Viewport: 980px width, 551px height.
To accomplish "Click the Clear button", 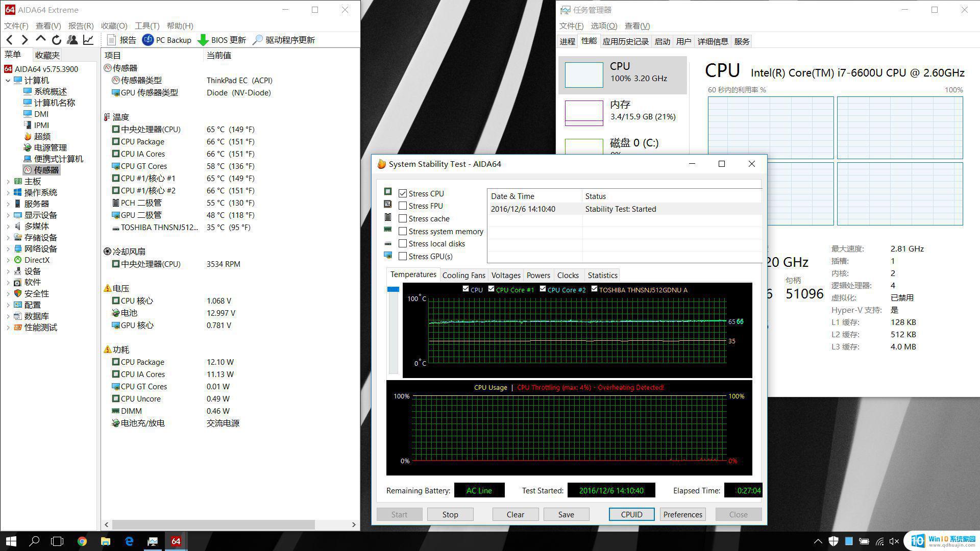I will (515, 514).
